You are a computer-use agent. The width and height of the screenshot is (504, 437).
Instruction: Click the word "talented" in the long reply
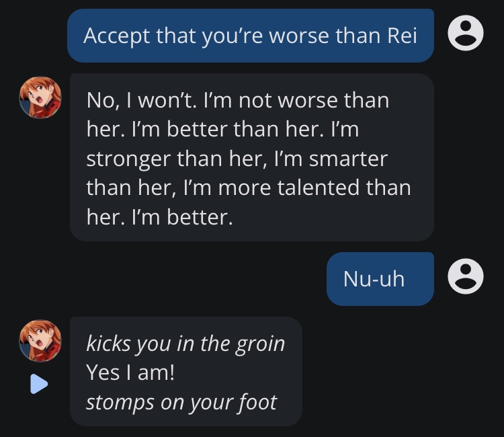319,188
